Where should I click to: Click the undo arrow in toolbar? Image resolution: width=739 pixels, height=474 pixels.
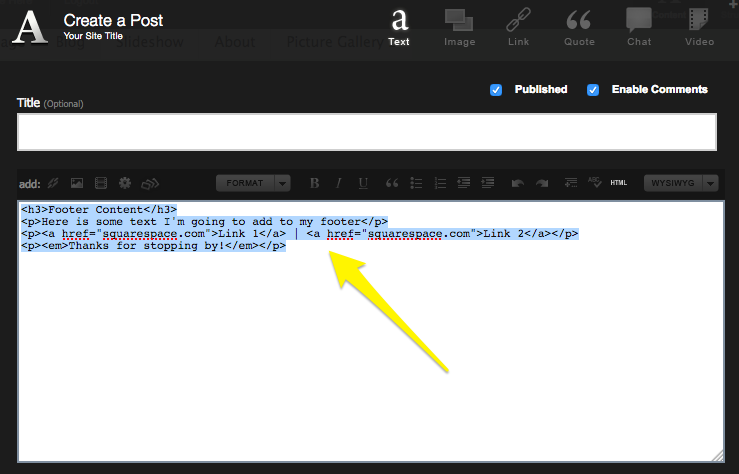click(517, 183)
